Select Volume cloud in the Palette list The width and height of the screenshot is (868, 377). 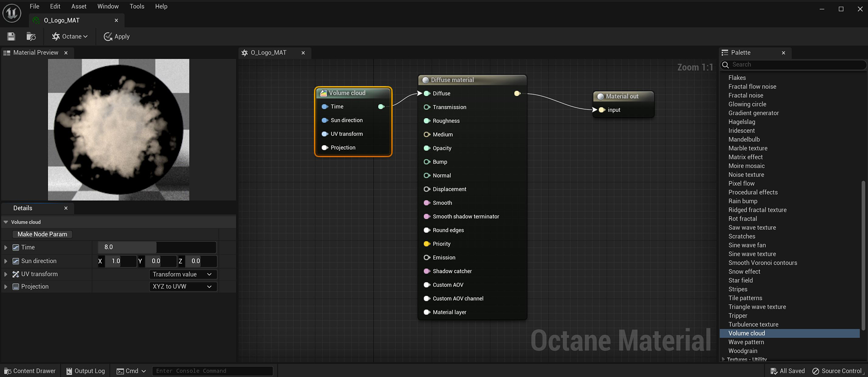[789, 333]
